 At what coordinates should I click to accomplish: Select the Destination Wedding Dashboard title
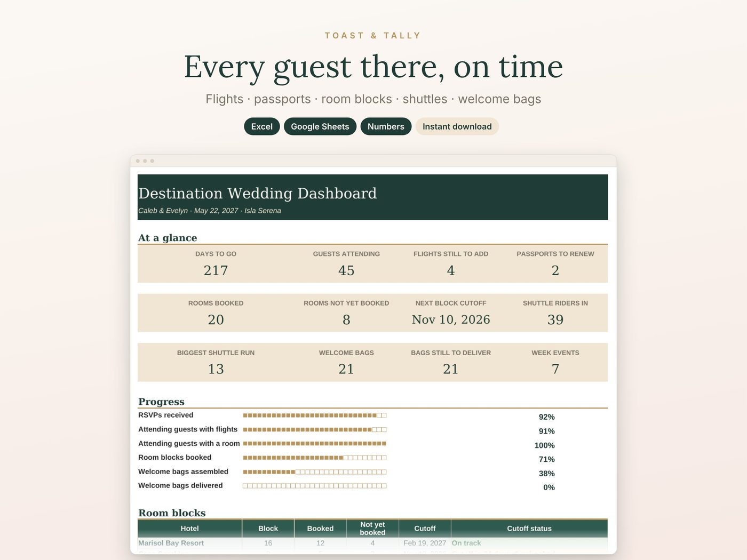coord(258,193)
